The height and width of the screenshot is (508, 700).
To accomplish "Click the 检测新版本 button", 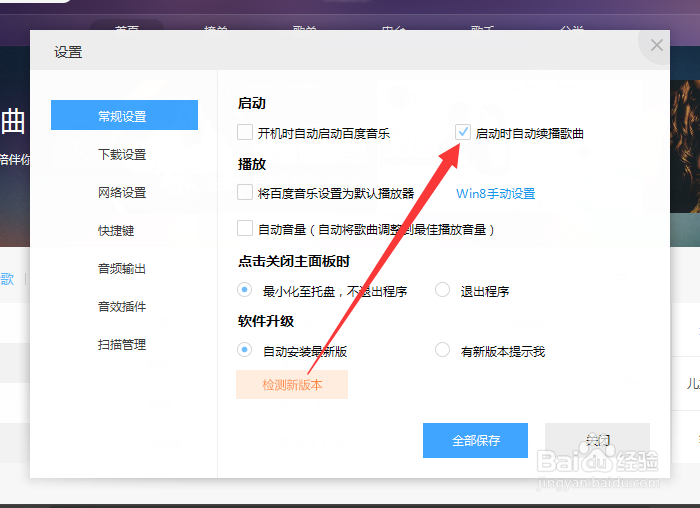I will pyautogui.click(x=292, y=384).
